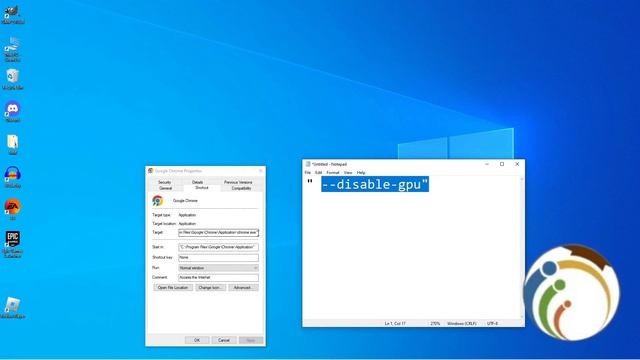Select the Shortcut tab
This screenshot has width=640, height=360.
202,188
